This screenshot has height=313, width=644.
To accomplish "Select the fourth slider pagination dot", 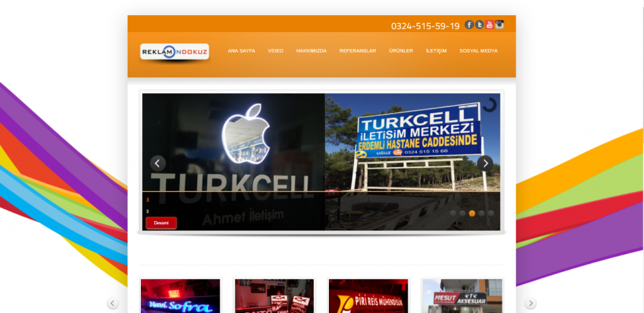I will 481,213.
